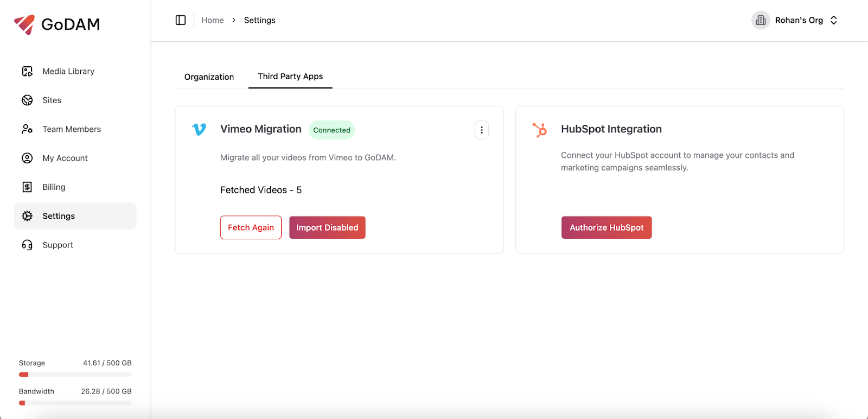868x419 pixels.
Task: Open Media Library from sidebar icon
Action: 27,72
